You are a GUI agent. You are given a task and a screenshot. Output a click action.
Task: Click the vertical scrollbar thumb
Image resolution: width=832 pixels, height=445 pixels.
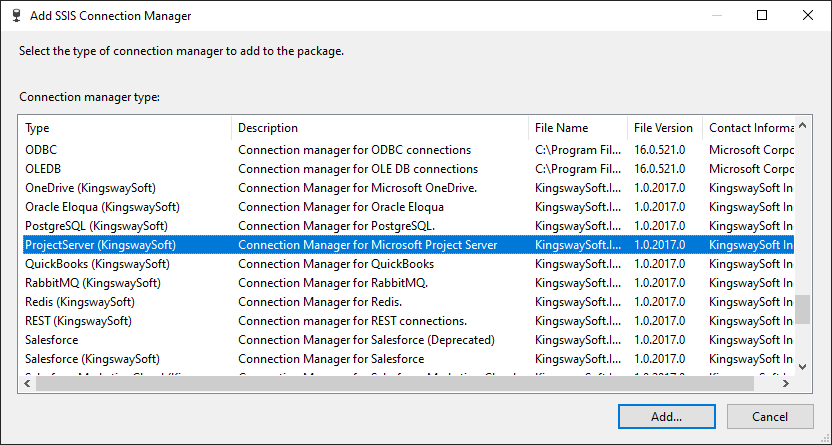click(802, 309)
